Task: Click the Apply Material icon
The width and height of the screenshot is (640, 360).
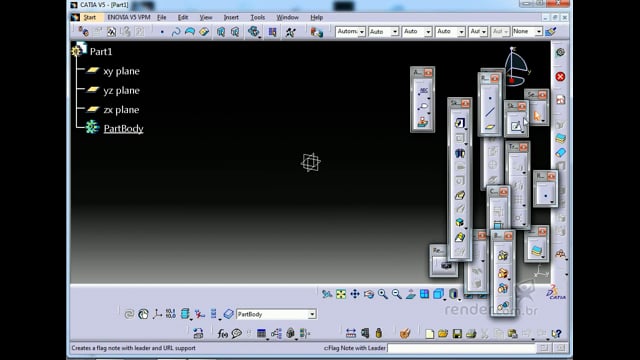Action: pos(404,333)
